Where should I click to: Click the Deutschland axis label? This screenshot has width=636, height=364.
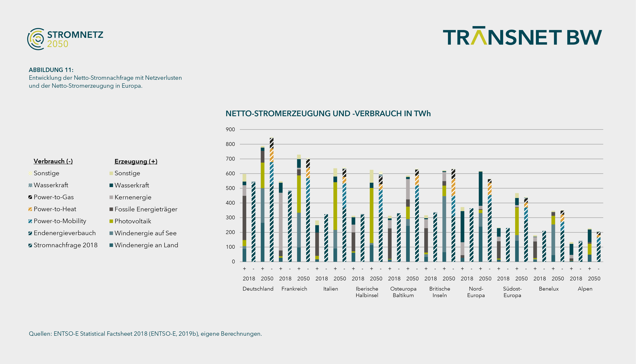[258, 289]
